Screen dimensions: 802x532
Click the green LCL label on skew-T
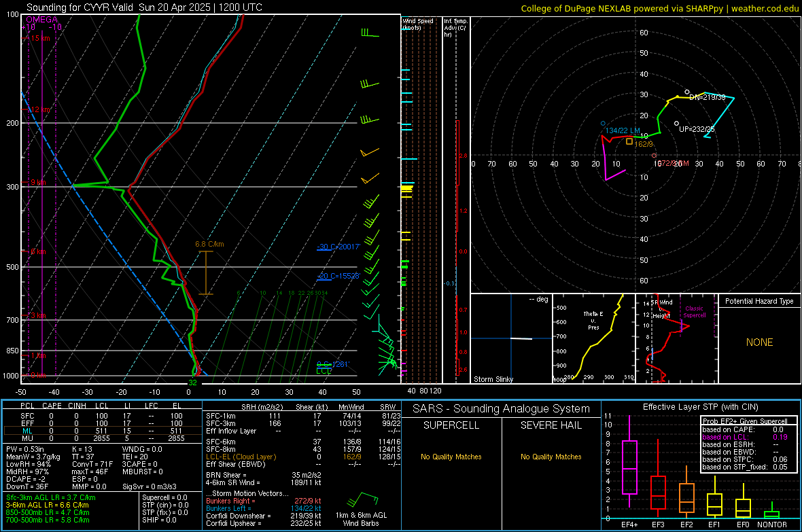[x=324, y=371]
